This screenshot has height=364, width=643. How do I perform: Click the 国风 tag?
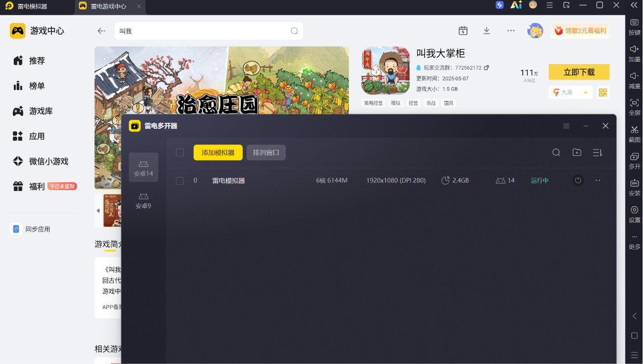pyautogui.click(x=449, y=103)
